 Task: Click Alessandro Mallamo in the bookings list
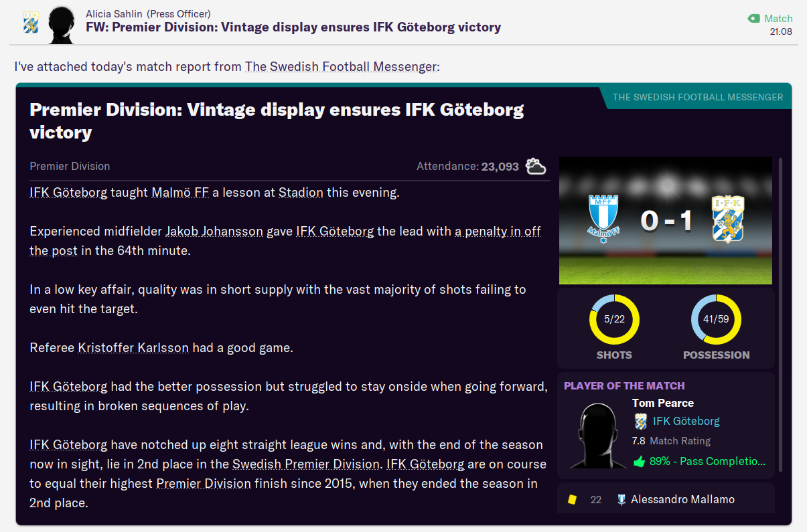(x=682, y=499)
